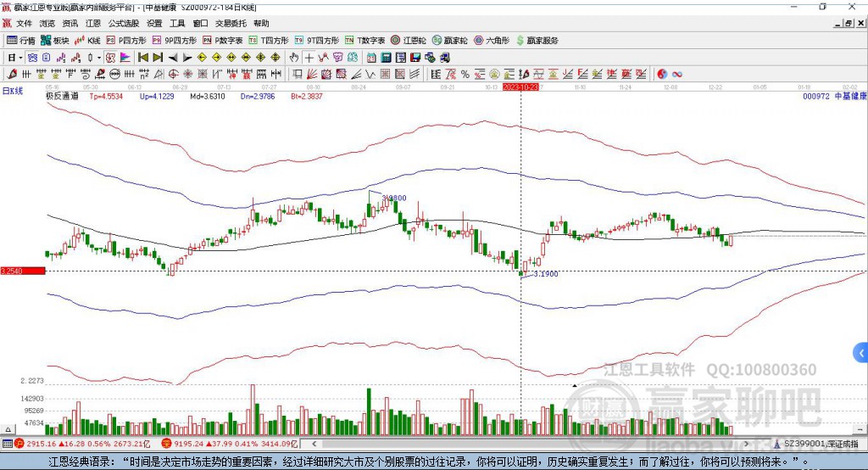Click the red 3.2540 price tag

23,271
